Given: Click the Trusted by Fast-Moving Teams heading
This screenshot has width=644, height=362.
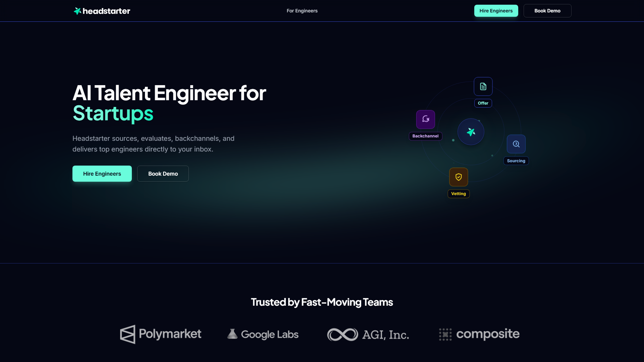Looking at the screenshot, I should (322, 302).
